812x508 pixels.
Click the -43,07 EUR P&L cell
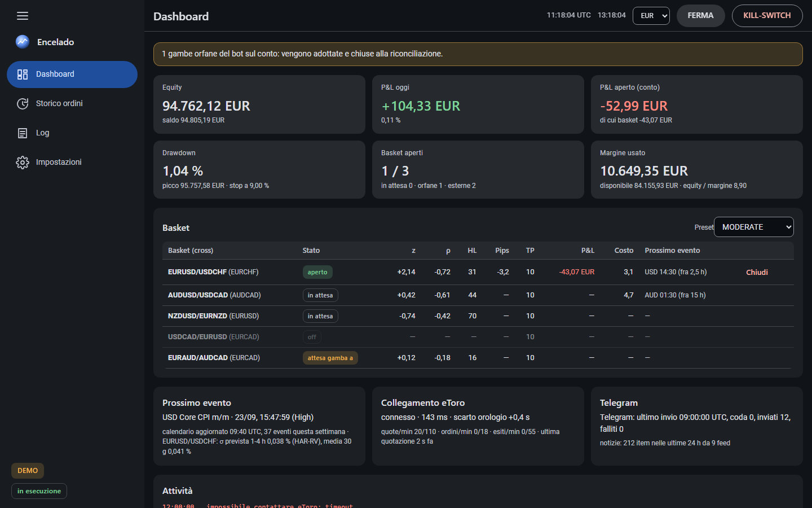pos(577,272)
